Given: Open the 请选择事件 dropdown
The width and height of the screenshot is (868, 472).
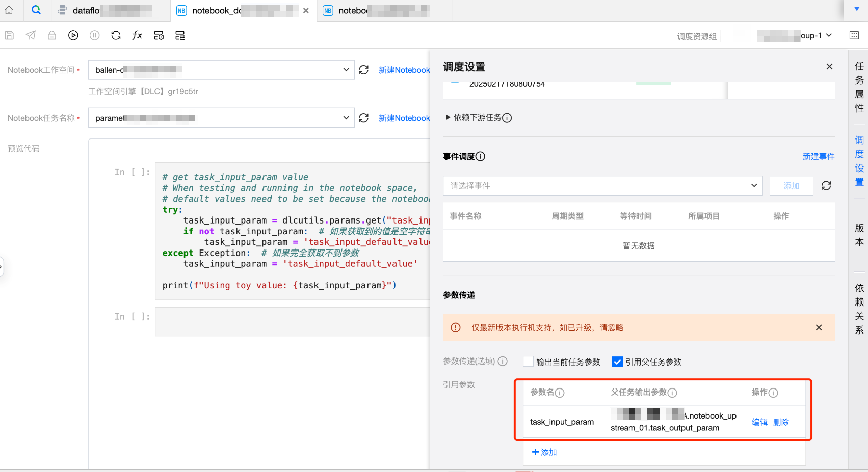Looking at the screenshot, I should [x=602, y=186].
